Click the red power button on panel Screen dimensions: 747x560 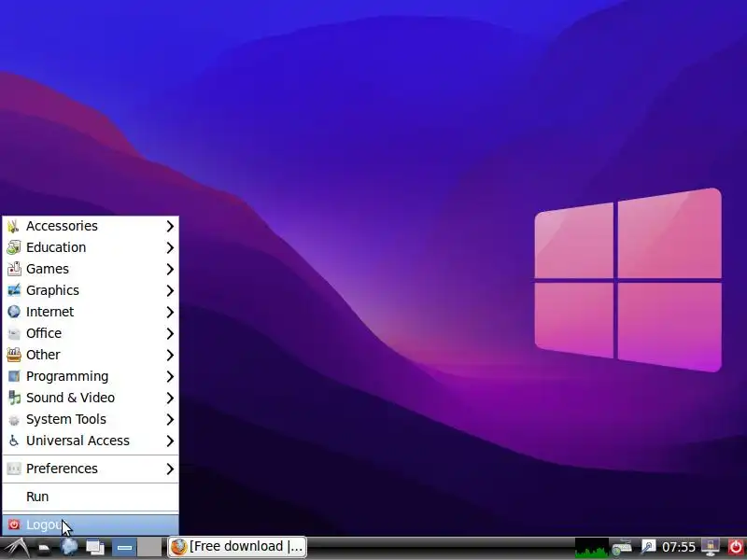[735, 548]
